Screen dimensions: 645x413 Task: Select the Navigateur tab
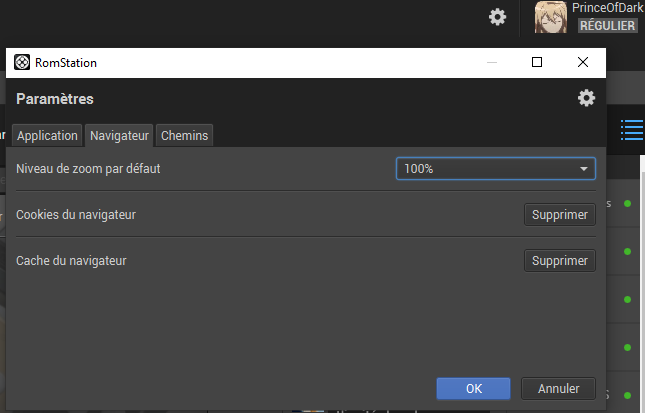point(119,136)
